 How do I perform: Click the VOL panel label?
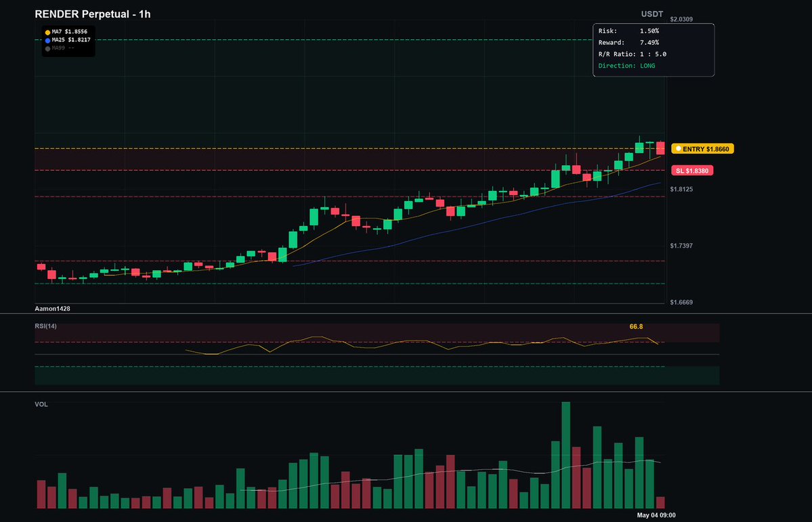coord(41,404)
